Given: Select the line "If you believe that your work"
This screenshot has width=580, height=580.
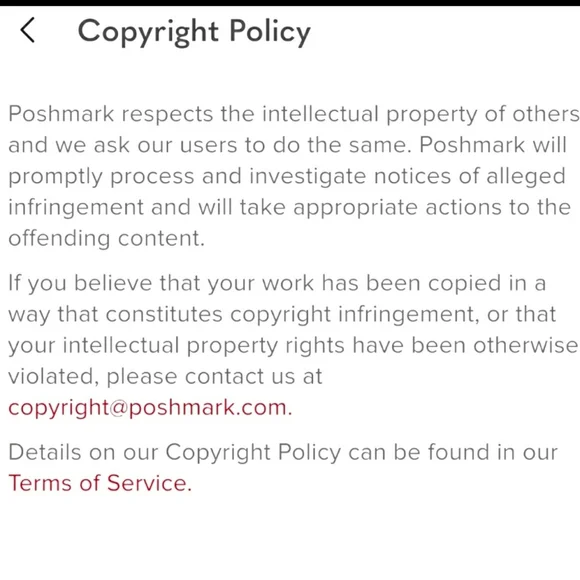Looking at the screenshot, I should [277, 284].
